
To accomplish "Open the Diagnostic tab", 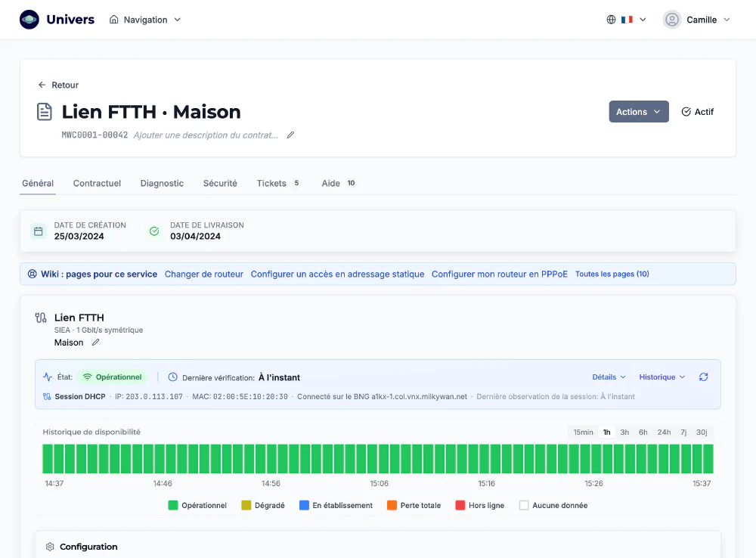I will point(162,183).
